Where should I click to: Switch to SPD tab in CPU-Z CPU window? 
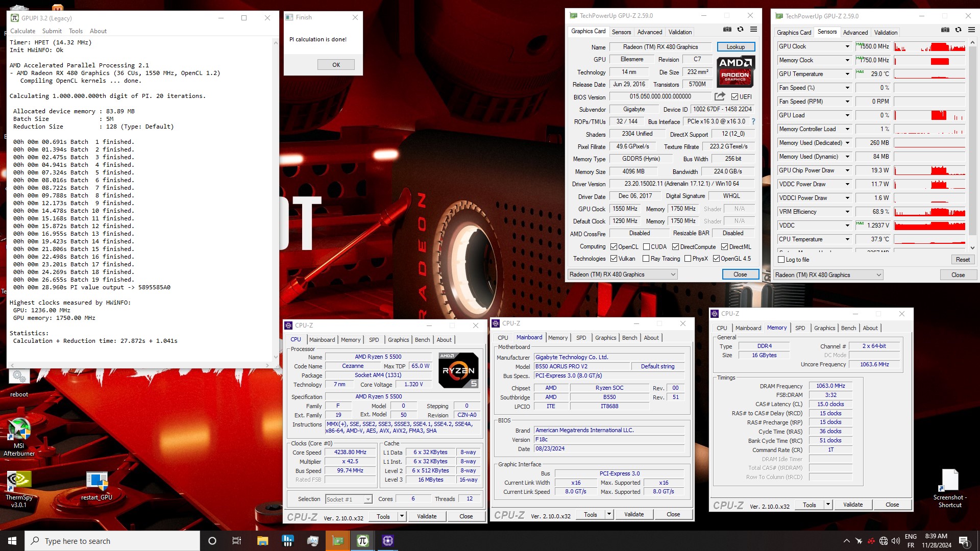pos(374,340)
